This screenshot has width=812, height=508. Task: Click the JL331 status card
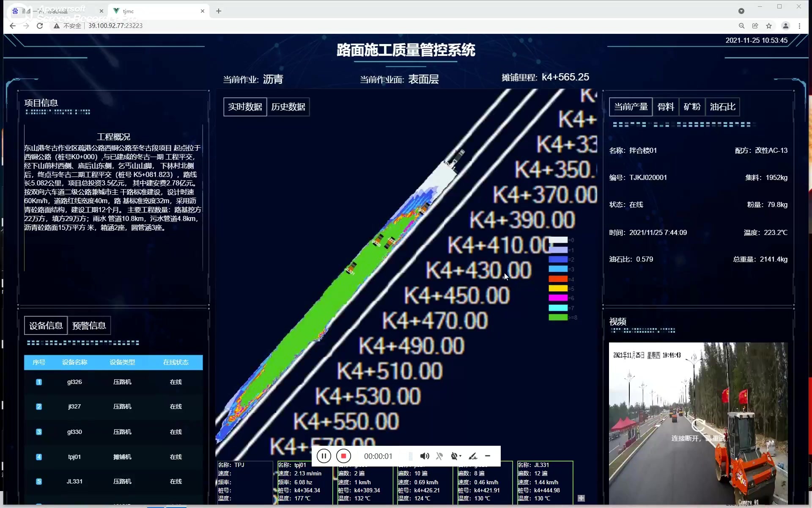[x=545, y=482]
